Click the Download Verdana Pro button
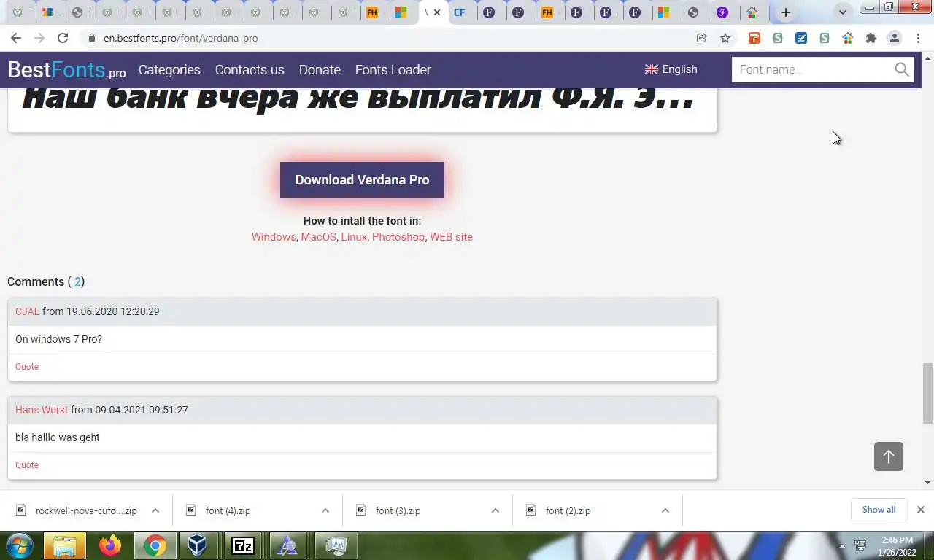 tap(362, 180)
